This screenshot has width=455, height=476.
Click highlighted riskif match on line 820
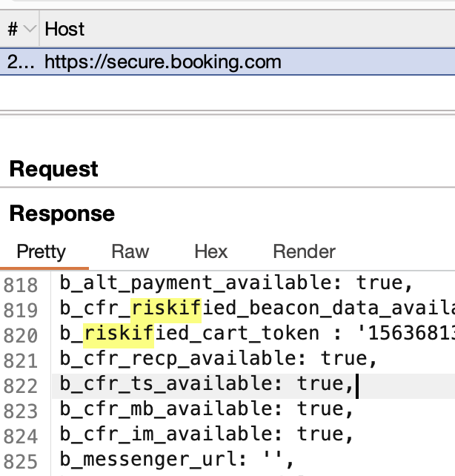coord(119,334)
